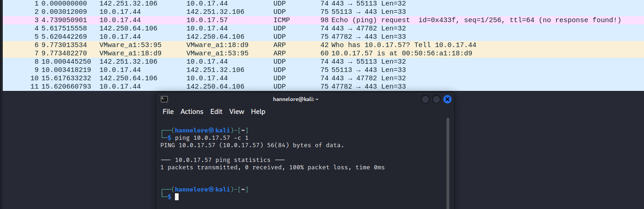Open the Actions menu in the terminal
The image size is (644, 209).
click(191, 112)
